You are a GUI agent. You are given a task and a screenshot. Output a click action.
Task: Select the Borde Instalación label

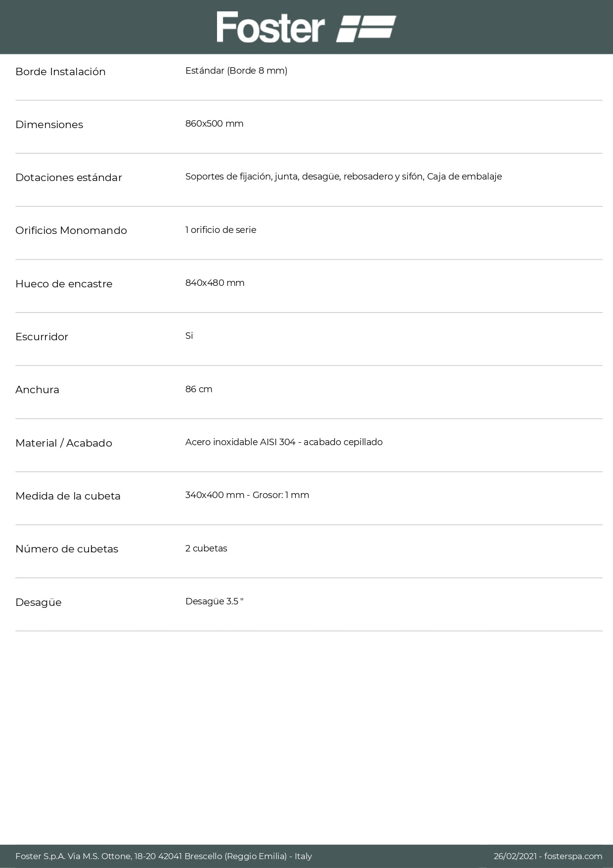pyautogui.click(x=60, y=72)
